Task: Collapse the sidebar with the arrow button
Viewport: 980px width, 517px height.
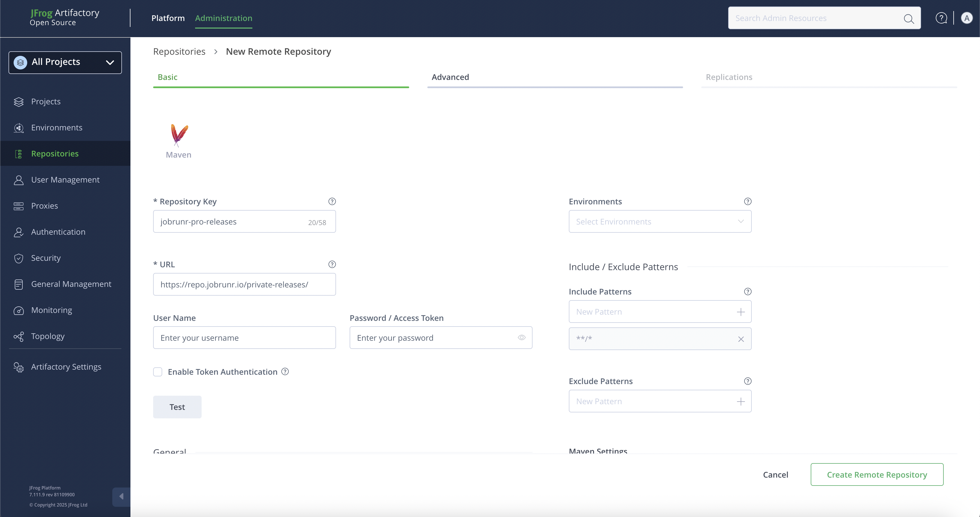Action: [x=121, y=497]
